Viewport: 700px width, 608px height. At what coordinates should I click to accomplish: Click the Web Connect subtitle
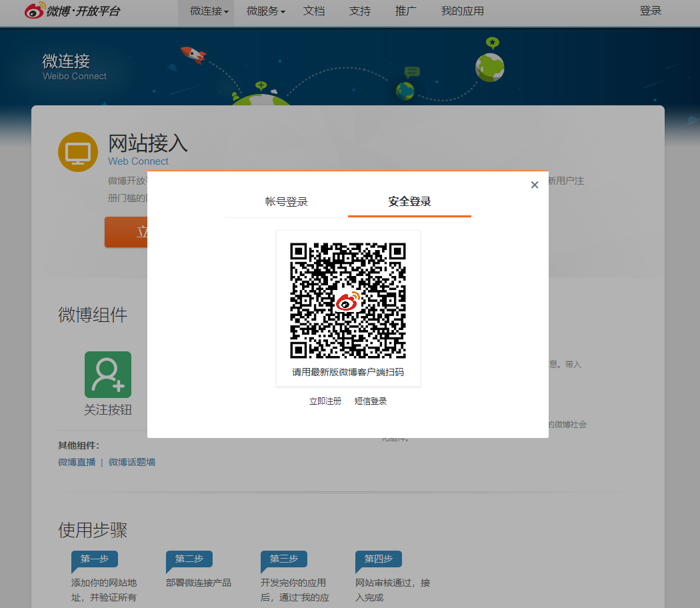click(139, 161)
